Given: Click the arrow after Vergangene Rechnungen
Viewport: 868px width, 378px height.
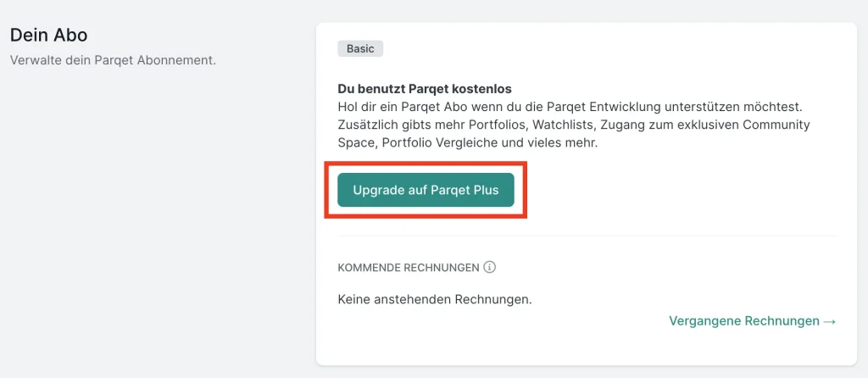Looking at the screenshot, I should pyautogui.click(x=830, y=321).
